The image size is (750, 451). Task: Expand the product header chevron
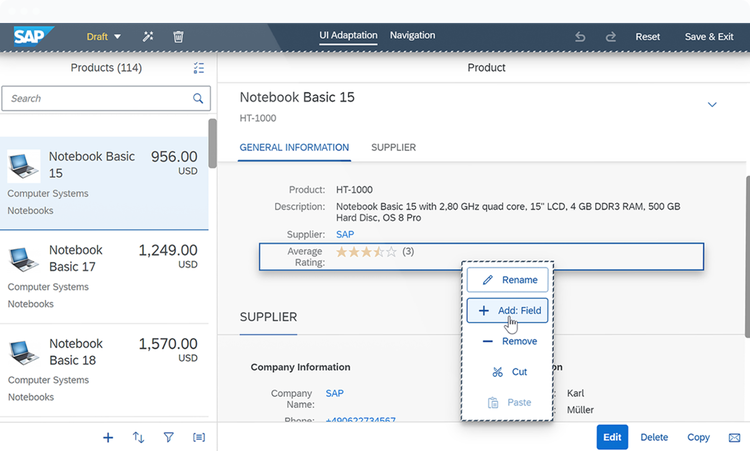point(712,104)
